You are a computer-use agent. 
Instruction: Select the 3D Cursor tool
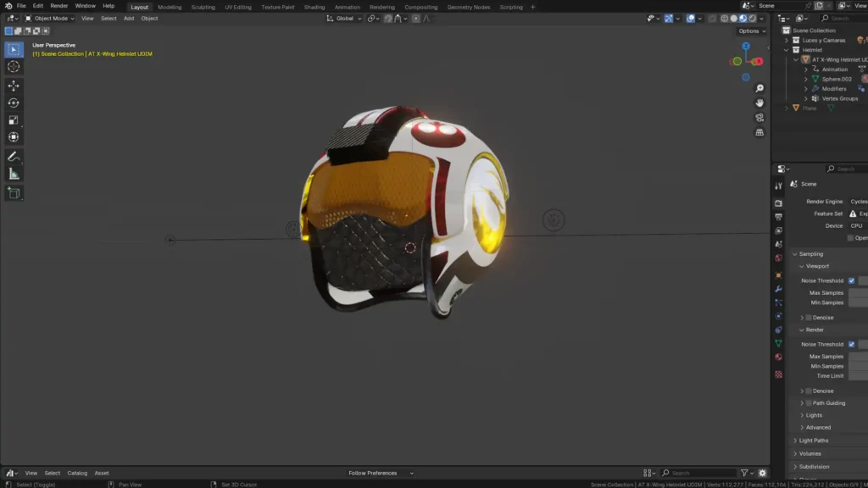(x=14, y=66)
